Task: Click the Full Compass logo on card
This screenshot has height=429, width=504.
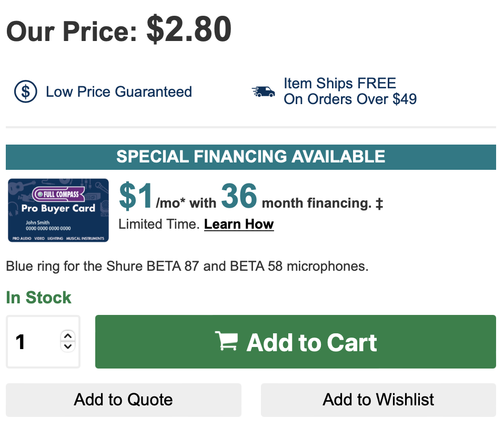Action: tap(58, 194)
